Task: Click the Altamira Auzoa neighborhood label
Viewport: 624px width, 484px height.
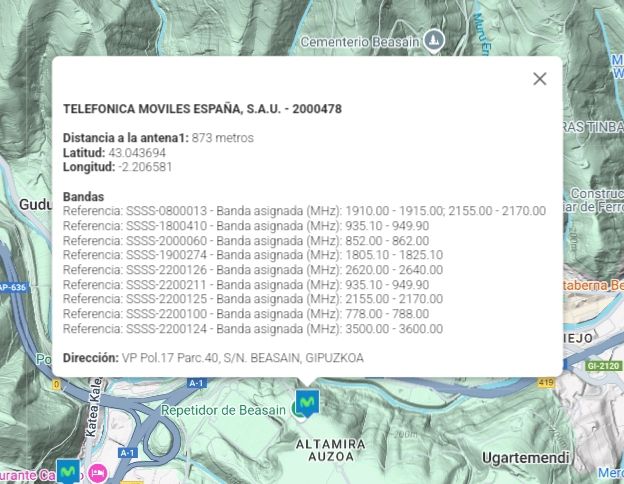Action: pos(330,449)
